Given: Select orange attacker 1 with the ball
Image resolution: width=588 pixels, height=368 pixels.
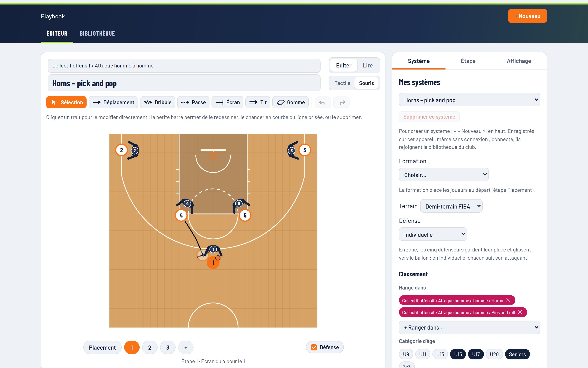Looking at the screenshot, I should click(x=213, y=263).
